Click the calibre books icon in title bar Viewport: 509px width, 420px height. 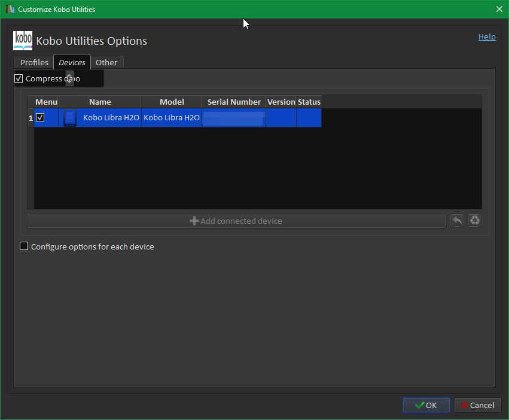click(10, 9)
